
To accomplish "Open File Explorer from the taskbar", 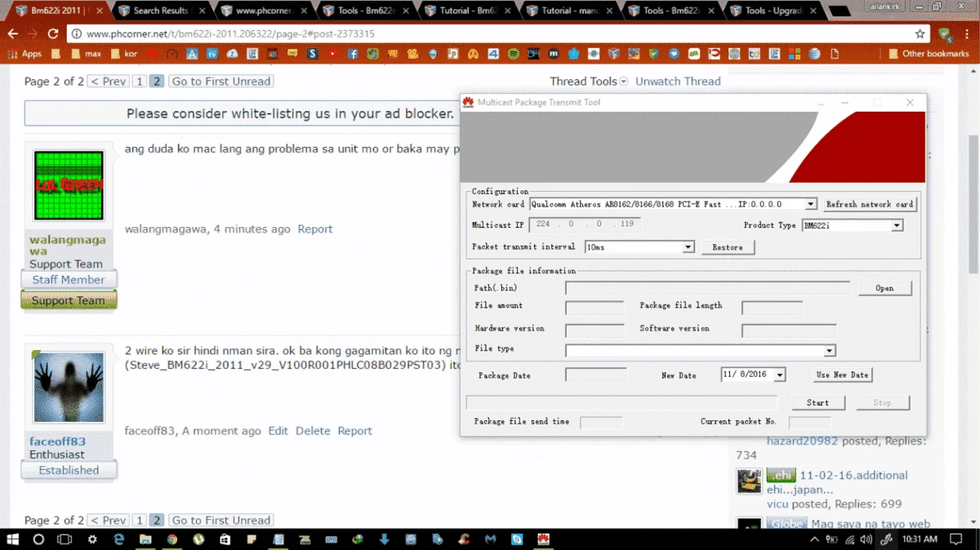I will click(145, 539).
